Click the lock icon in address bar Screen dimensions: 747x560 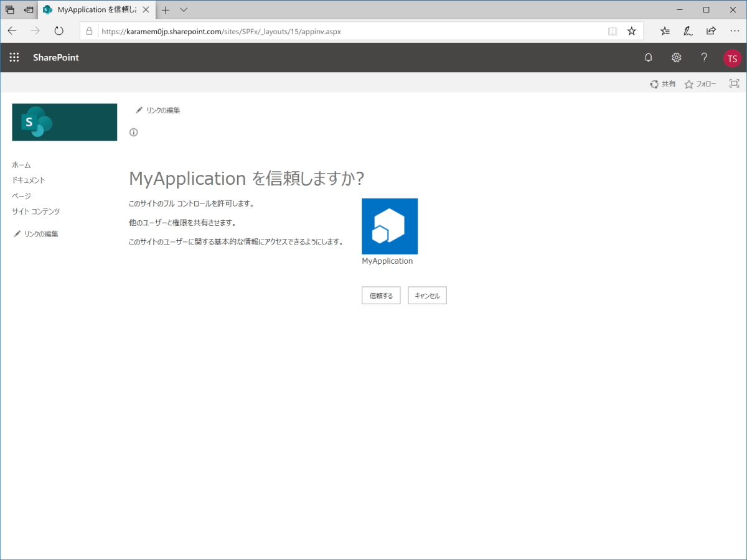click(x=90, y=31)
